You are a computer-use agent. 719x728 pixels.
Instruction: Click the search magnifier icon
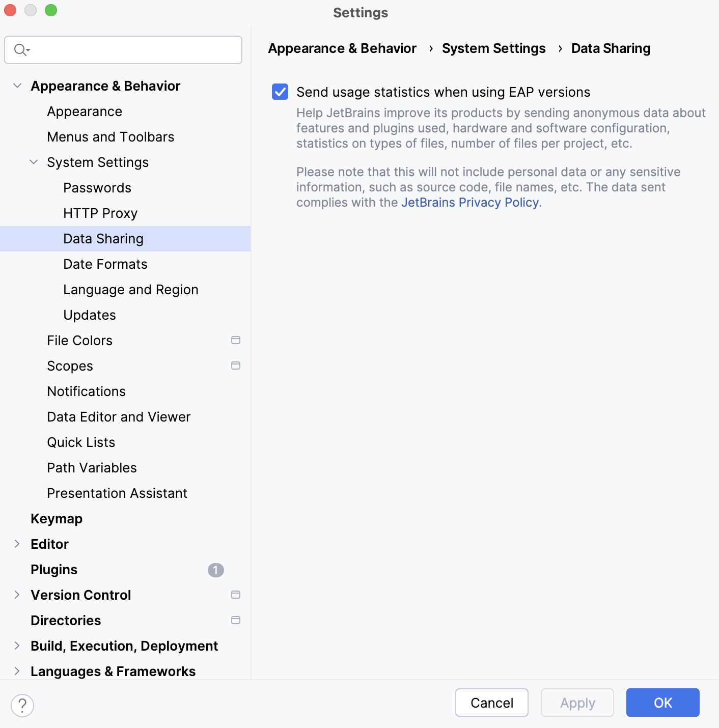[x=21, y=50]
